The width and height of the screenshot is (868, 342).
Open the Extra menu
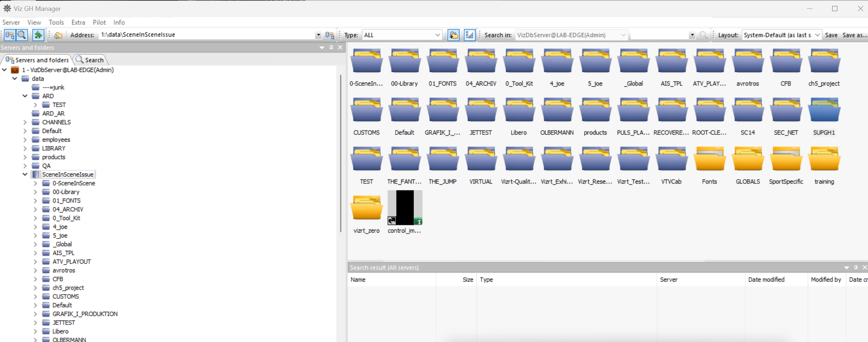point(78,23)
